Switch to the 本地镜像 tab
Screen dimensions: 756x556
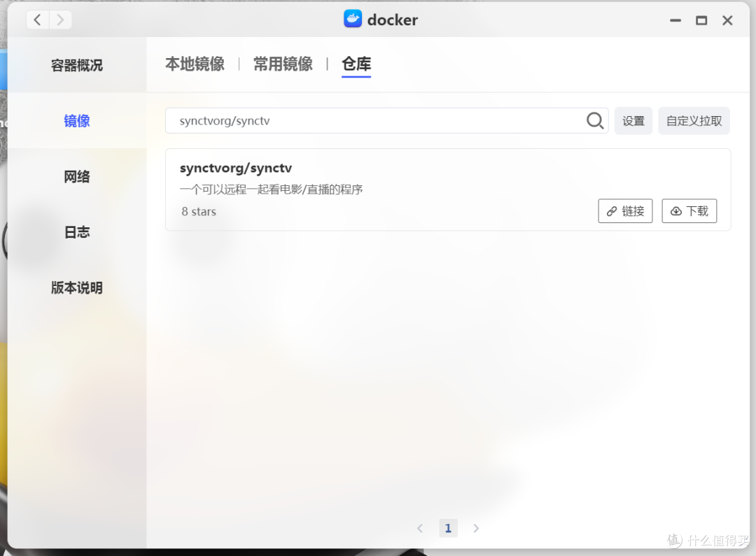tap(195, 64)
